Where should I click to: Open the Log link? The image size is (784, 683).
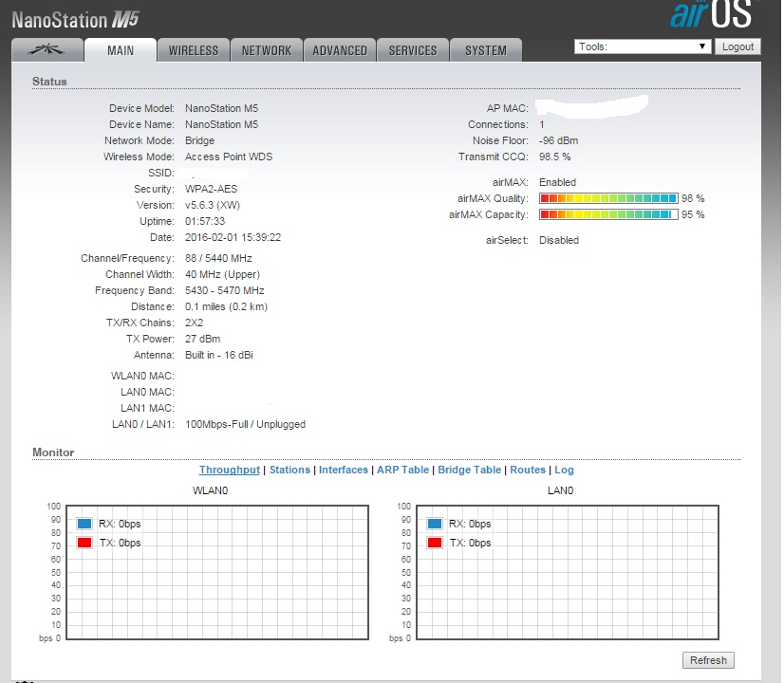pyautogui.click(x=564, y=470)
